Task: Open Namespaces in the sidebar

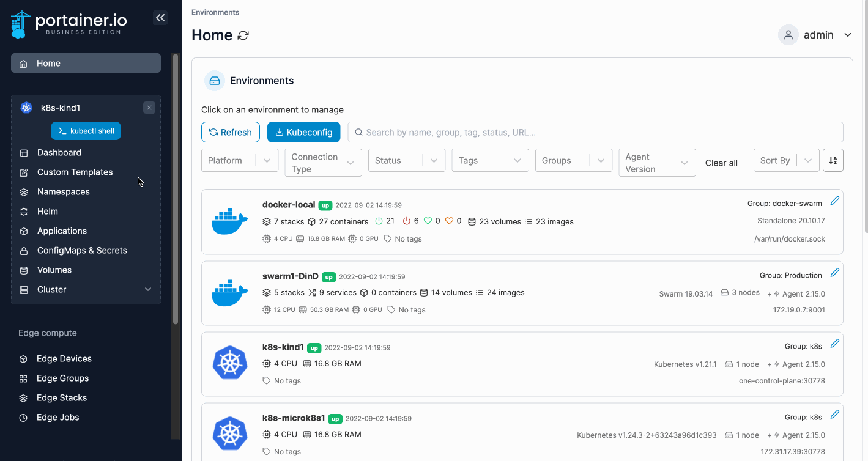Action: tap(63, 192)
